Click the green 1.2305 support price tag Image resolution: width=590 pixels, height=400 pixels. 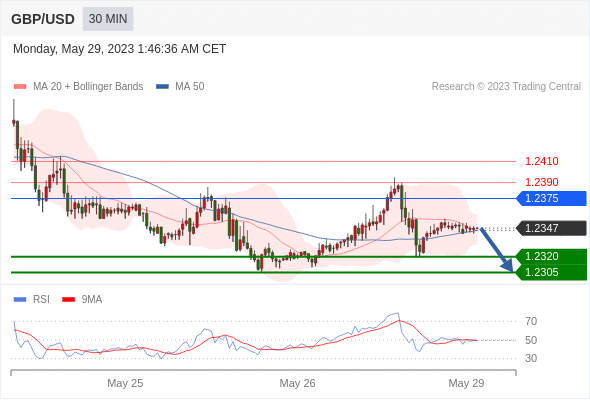[x=551, y=272]
